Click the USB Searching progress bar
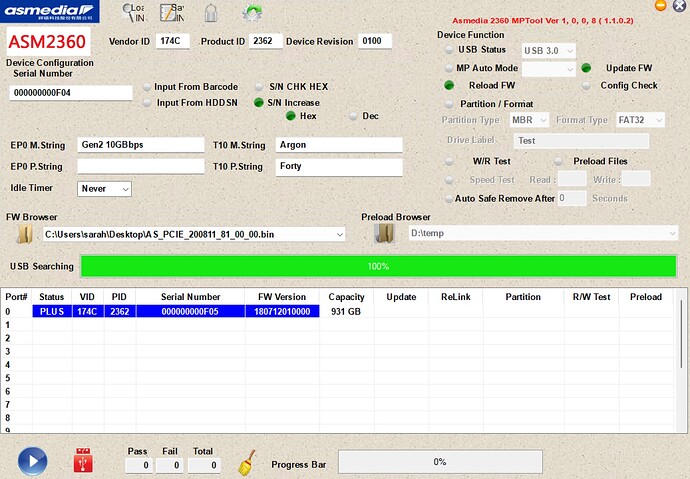This screenshot has height=479, width=690. 378,266
